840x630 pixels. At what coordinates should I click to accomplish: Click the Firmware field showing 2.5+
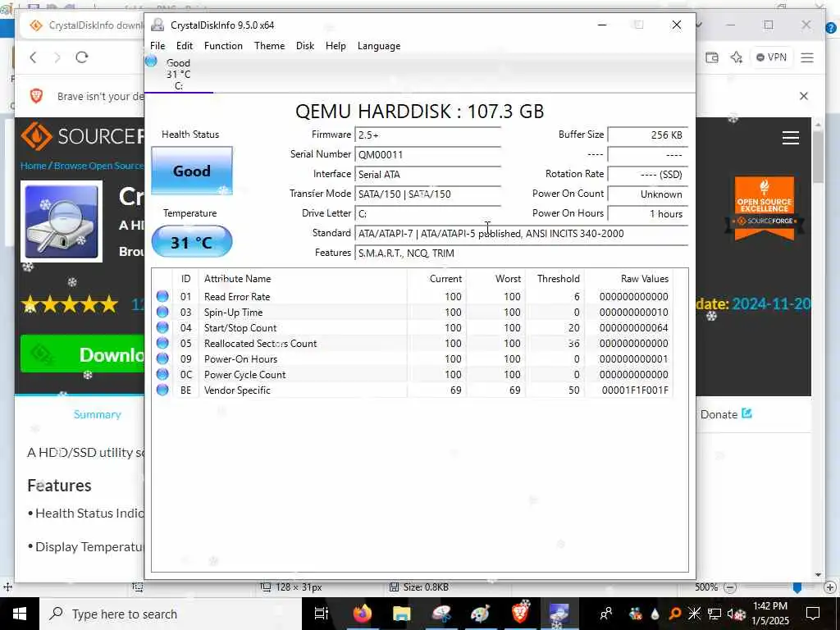428,135
